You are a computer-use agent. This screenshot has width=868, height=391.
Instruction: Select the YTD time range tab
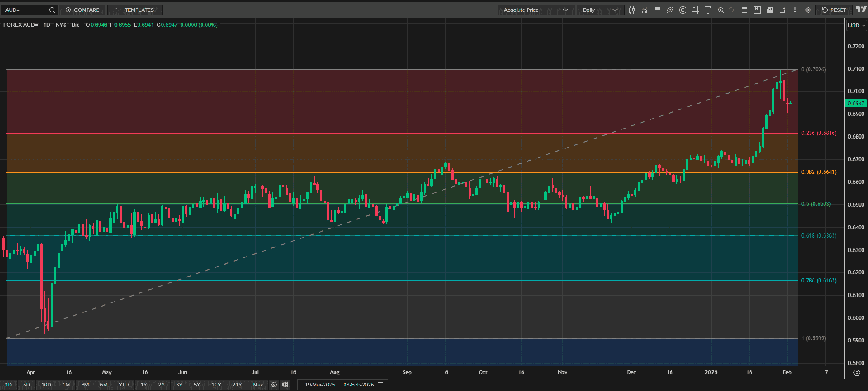tap(124, 385)
